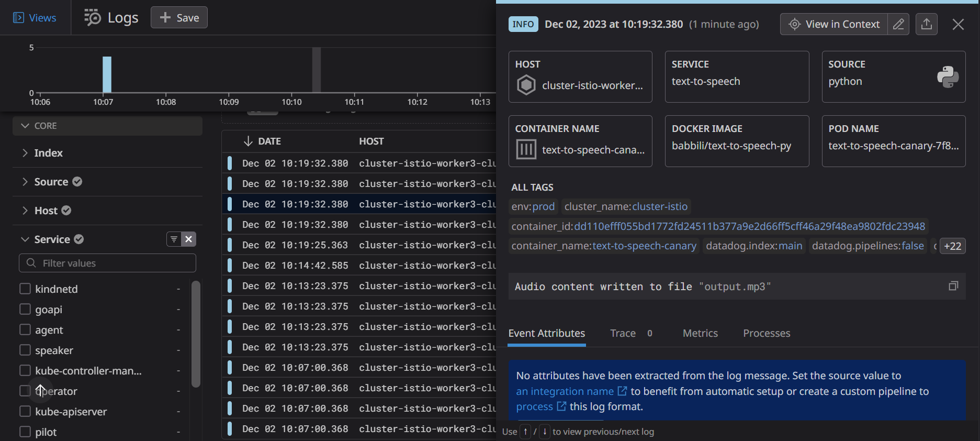Switch to the Event Attributes tab
Image resolution: width=980 pixels, height=441 pixels.
(546, 333)
